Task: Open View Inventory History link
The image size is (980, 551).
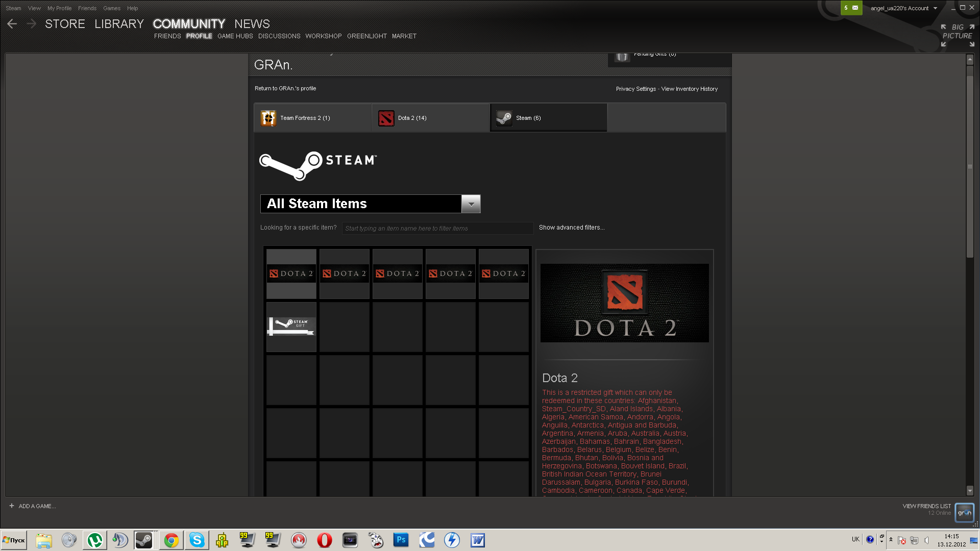Action: pyautogui.click(x=690, y=89)
